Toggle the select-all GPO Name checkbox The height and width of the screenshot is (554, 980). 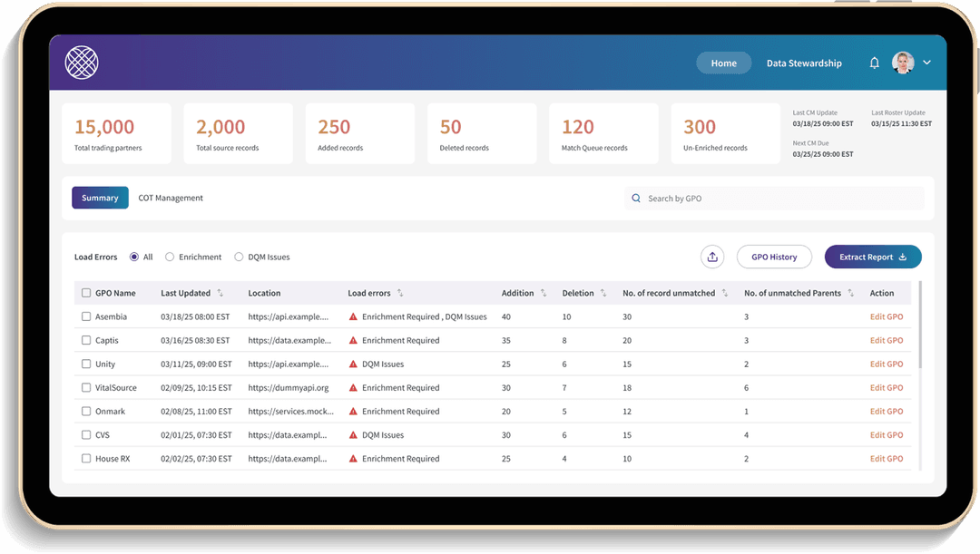(86, 293)
